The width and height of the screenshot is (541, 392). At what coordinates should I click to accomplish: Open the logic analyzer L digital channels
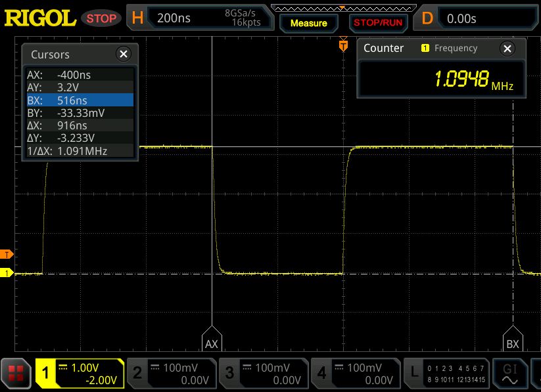[447, 374]
